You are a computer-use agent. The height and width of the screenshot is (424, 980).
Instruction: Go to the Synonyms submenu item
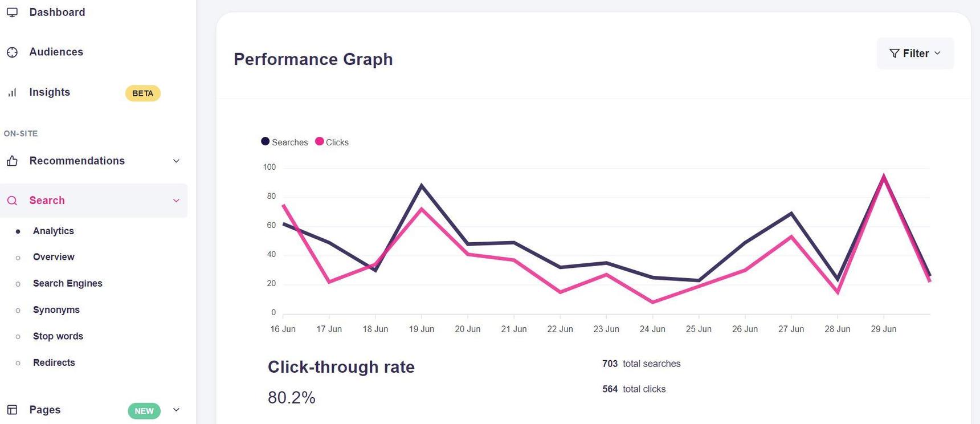coord(56,310)
